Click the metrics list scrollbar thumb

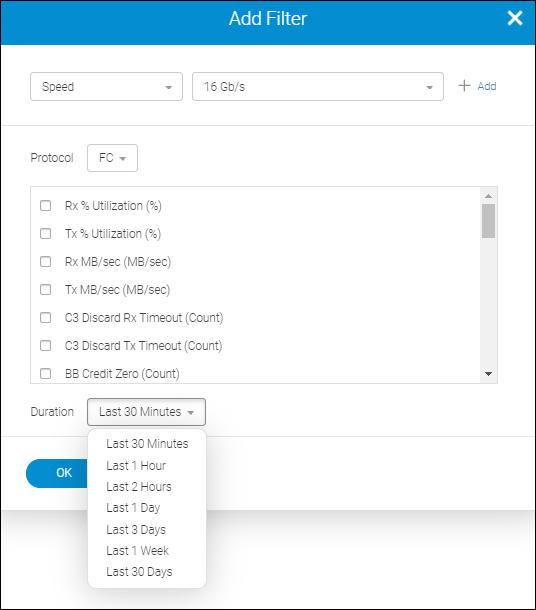489,221
